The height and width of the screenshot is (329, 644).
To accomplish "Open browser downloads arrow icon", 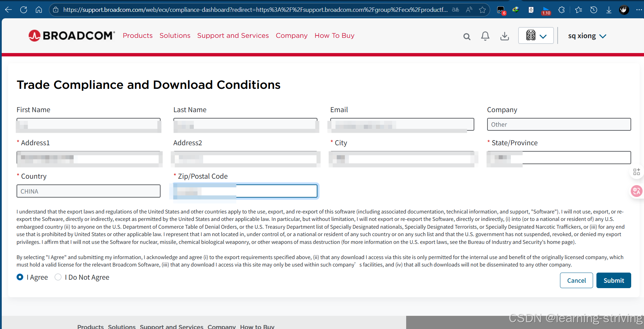I will [x=609, y=10].
